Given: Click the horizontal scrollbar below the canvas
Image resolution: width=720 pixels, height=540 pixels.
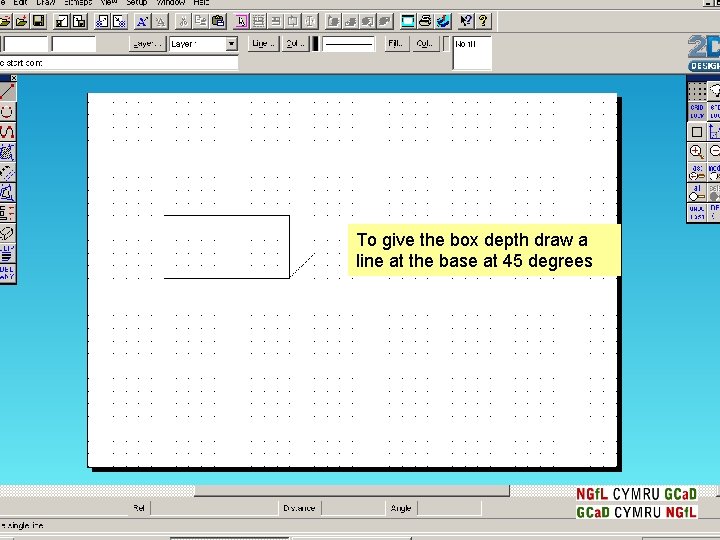Looking at the screenshot, I should tap(352, 491).
